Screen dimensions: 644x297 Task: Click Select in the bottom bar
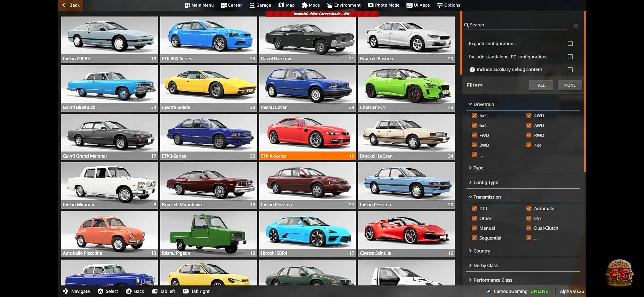[108, 291]
